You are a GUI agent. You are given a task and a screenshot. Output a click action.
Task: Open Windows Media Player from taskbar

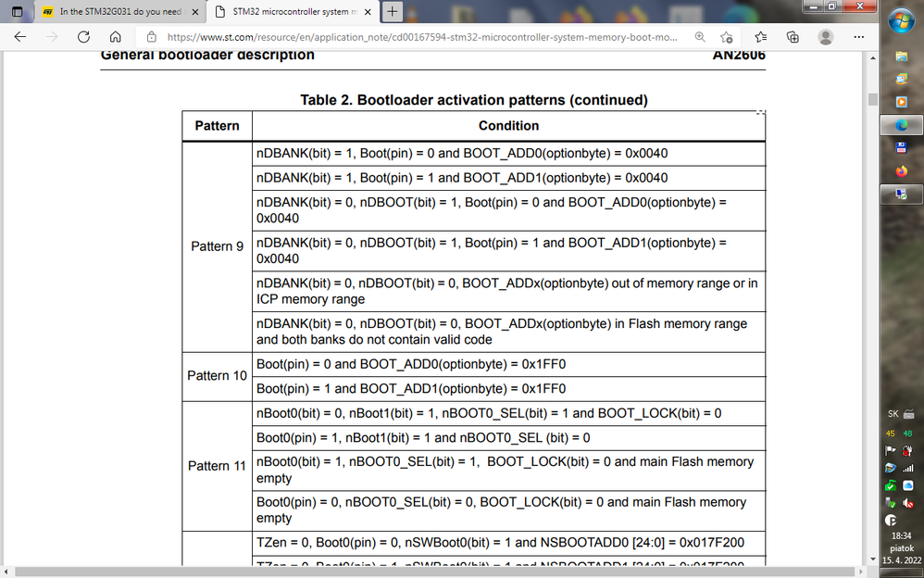tap(902, 102)
